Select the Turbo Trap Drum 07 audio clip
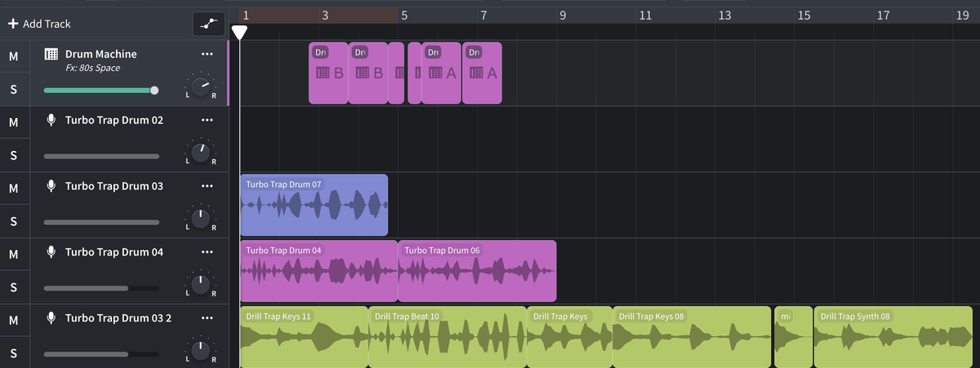Screen dimensions: 980x368 (x=314, y=211)
